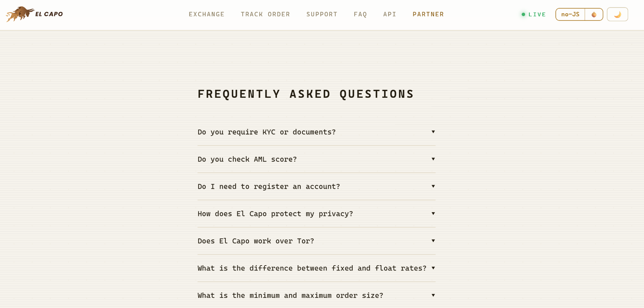Image resolution: width=644 pixels, height=308 pixels.
Task: Open the Tor onion mirror icon
Action: (594, 14)
